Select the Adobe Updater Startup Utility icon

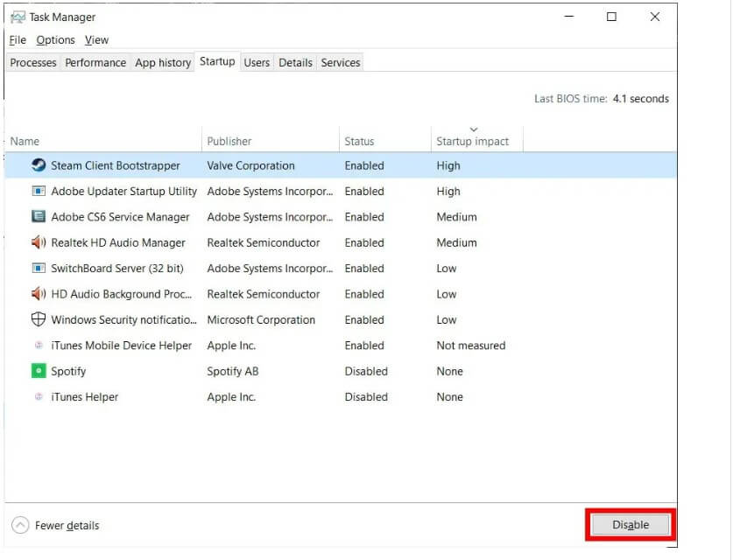click(39, 191)
